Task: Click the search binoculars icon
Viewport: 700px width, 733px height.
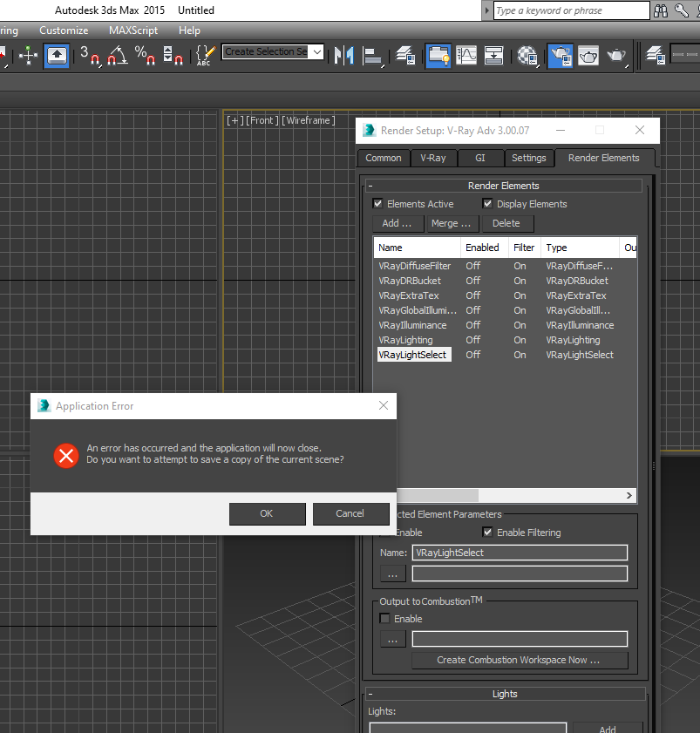Action: pyautogui.click(x=659, y=10)
